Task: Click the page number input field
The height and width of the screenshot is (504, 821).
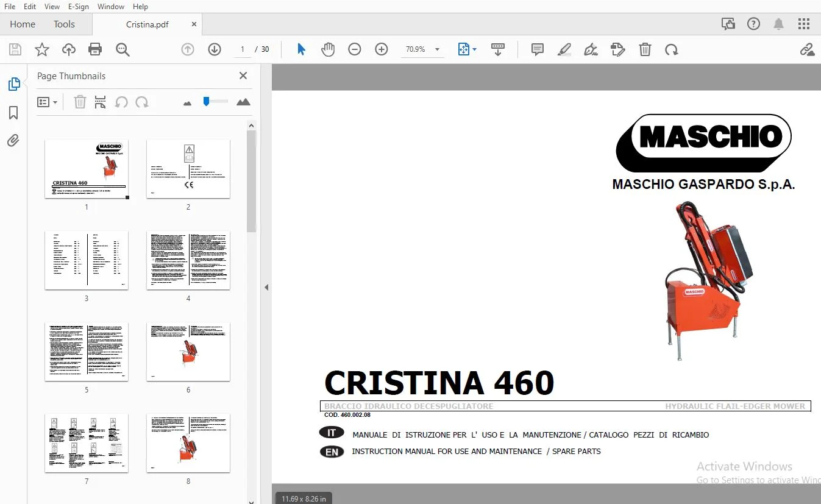Action: 243,49
